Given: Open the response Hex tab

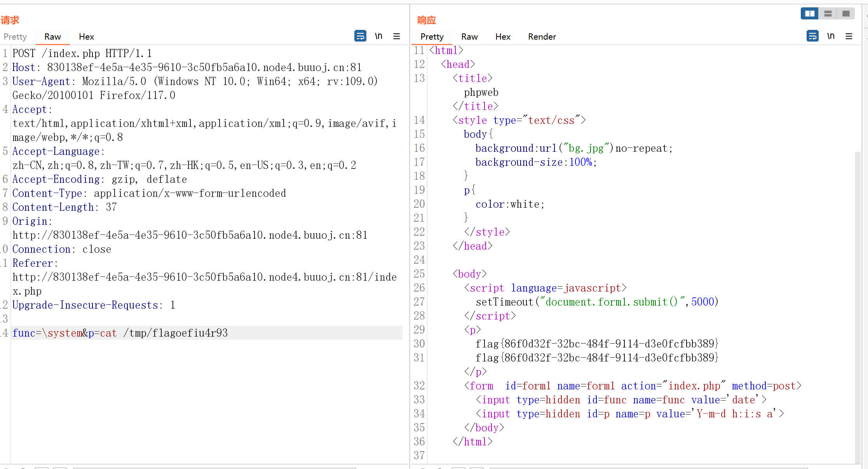Looking at the screenshot, I should point(503,37).
